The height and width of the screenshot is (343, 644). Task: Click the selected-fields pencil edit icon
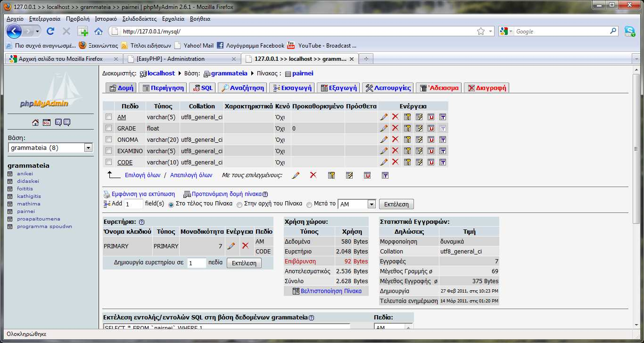(x=296, y=175)
